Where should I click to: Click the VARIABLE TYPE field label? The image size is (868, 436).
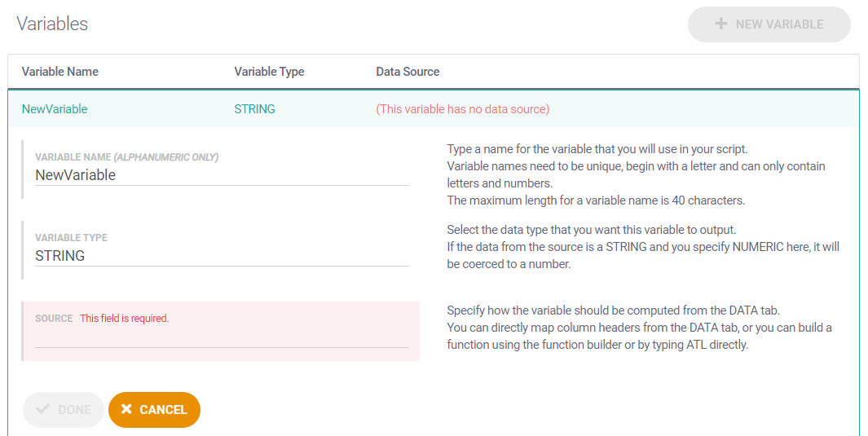tap(71, 238)
